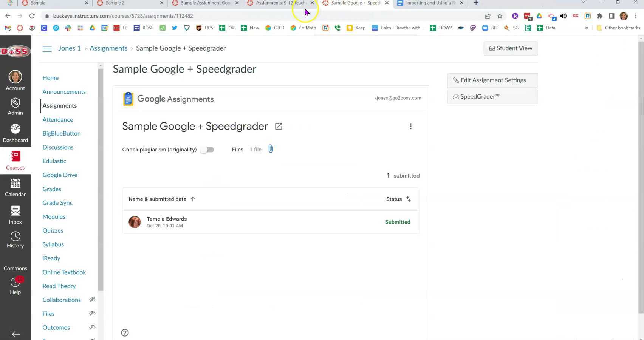Viewport: 644px width, 340px height.
Task: Click the hidden-eye icon next to Outcomes
Action: click(92, 327)
